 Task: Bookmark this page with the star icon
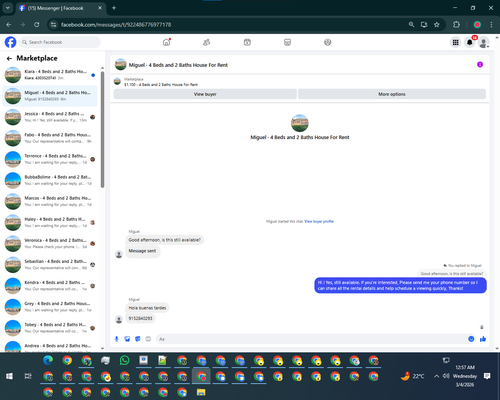click(437, 25)
